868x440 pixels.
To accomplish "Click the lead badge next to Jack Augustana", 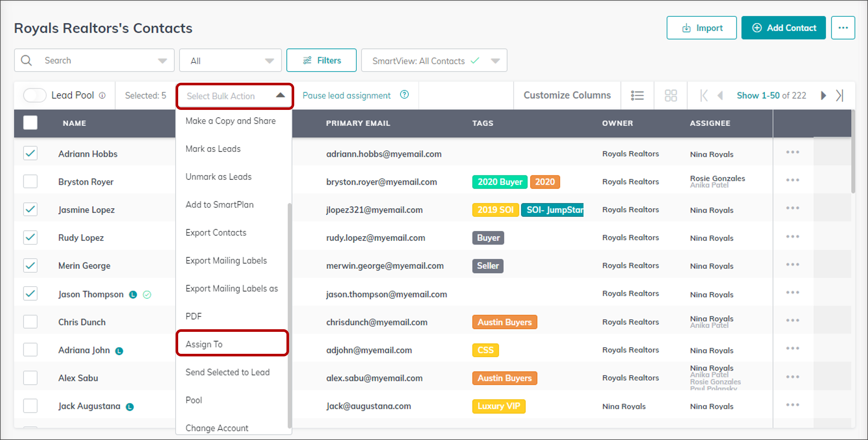I will [129, 407].
